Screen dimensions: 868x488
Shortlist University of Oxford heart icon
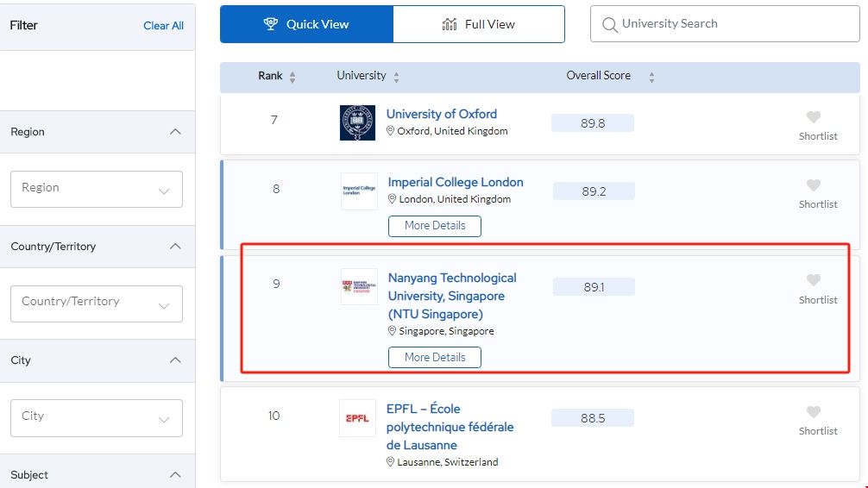point(813,117)
